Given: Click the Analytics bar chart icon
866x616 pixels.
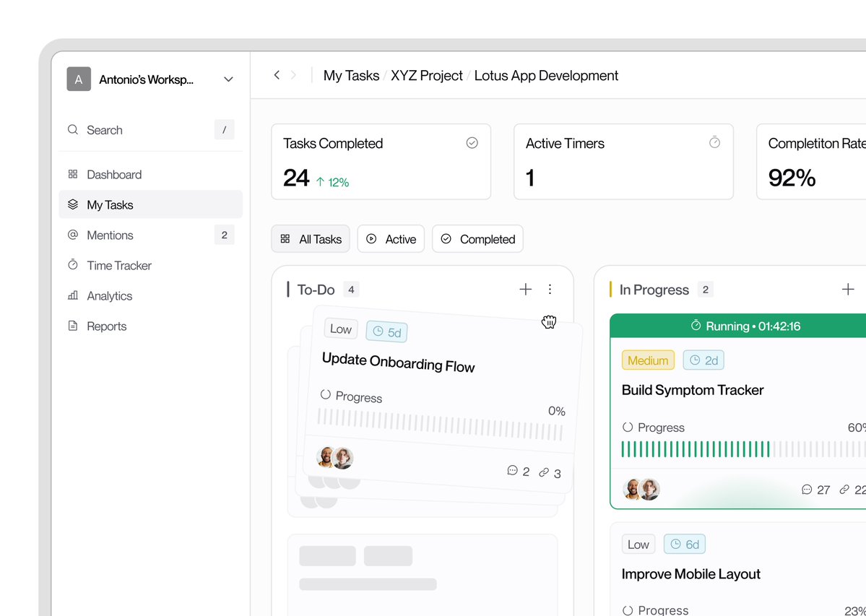Looking at the screenshot, I should coord(73,295).
